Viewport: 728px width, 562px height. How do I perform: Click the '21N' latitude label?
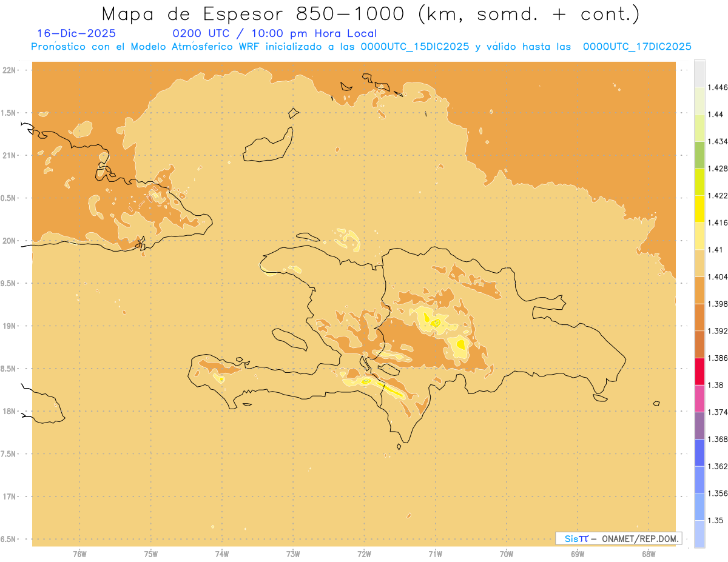[10, 155]
